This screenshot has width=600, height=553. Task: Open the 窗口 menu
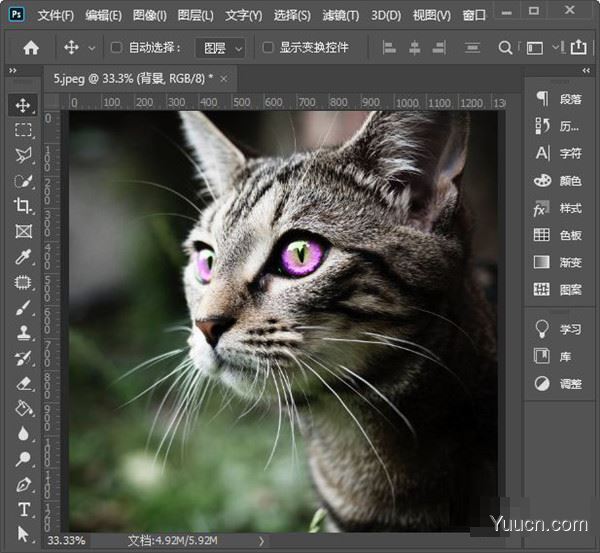coord(474,15)
